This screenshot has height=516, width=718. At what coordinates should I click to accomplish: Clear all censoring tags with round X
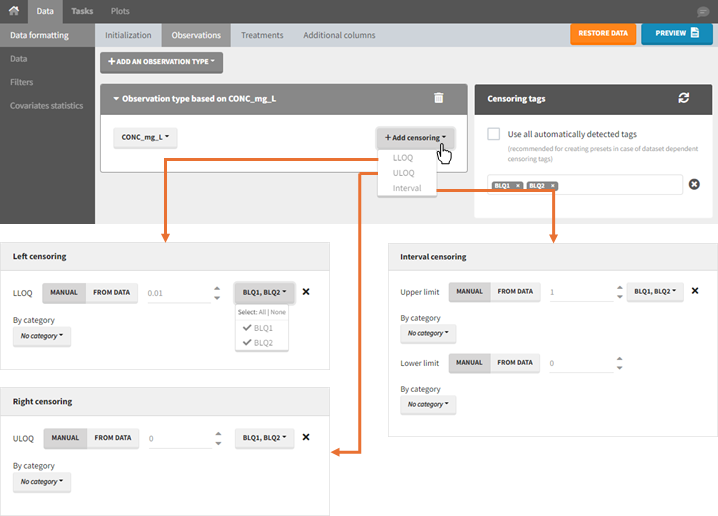tap(694, 185)
